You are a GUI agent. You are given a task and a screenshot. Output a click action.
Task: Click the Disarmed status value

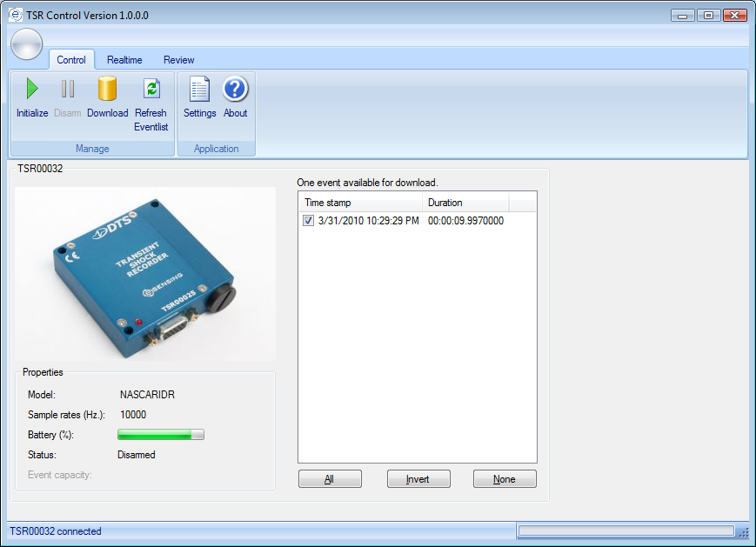tap(137, 455)
